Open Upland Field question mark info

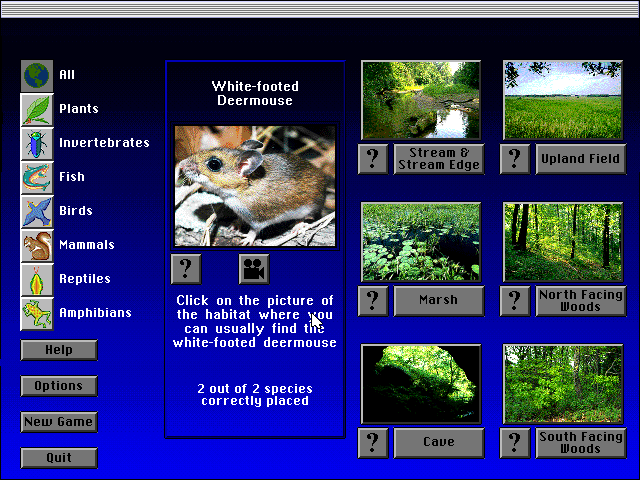coord(515,159)
